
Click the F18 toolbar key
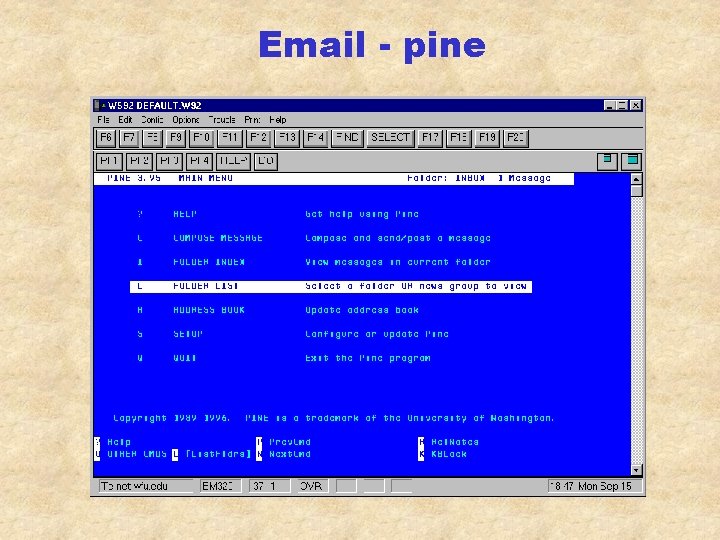tap(458, 138)
